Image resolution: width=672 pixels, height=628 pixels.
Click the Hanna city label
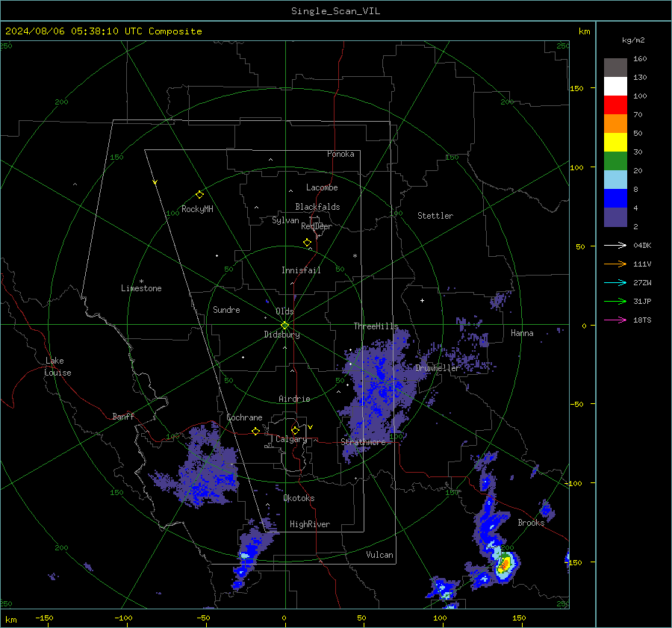522,333
